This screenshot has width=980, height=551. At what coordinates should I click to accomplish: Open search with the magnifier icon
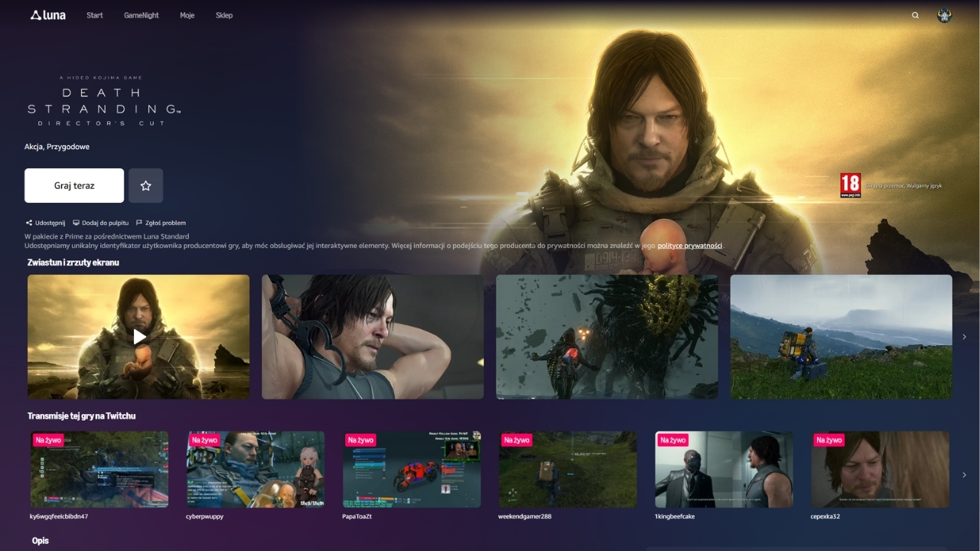coord(915,15)
